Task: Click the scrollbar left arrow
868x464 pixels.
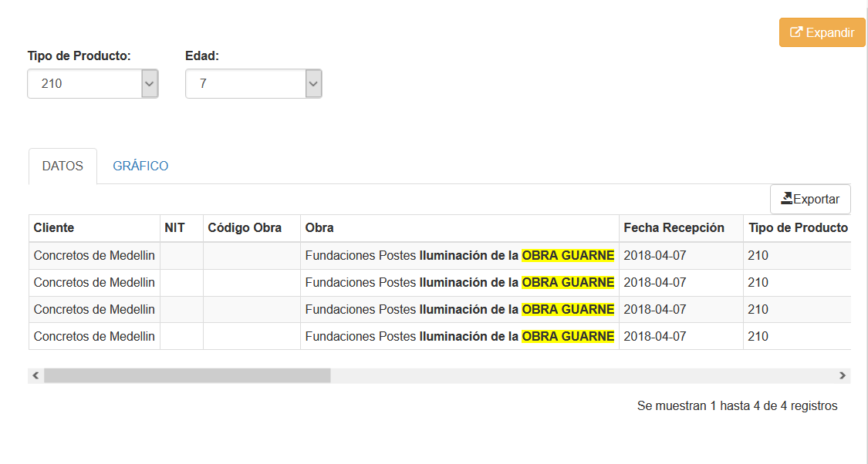Action: [35, 375]
